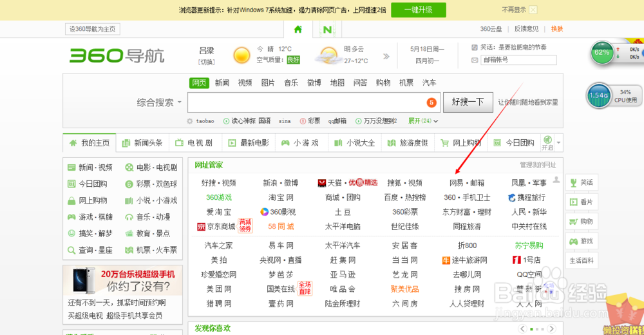The image size is (644, 335).
Task: Open the 网上购物 tab
Action: tap(460, 143)
